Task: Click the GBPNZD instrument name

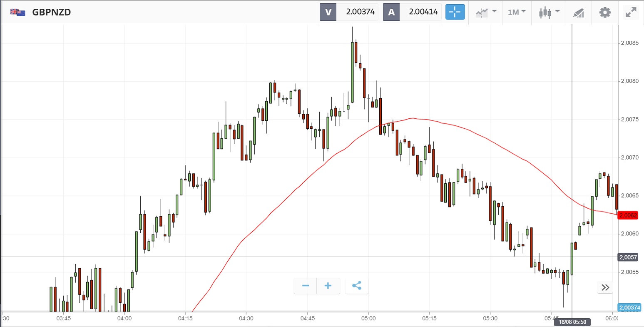Action: [x=52, y=12]
